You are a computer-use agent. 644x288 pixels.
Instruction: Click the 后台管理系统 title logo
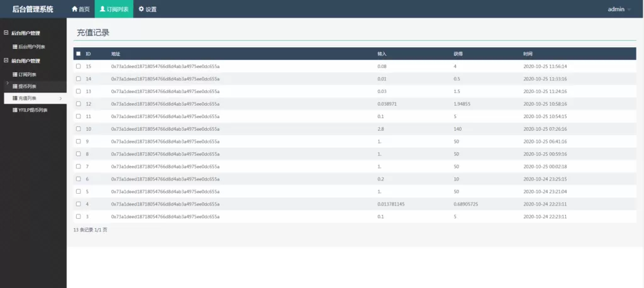click(33, 9)
